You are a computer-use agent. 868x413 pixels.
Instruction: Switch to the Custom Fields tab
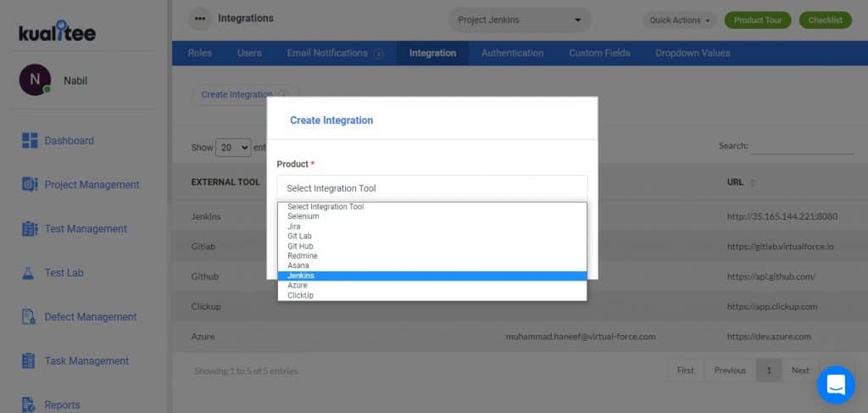coord(599,53)
